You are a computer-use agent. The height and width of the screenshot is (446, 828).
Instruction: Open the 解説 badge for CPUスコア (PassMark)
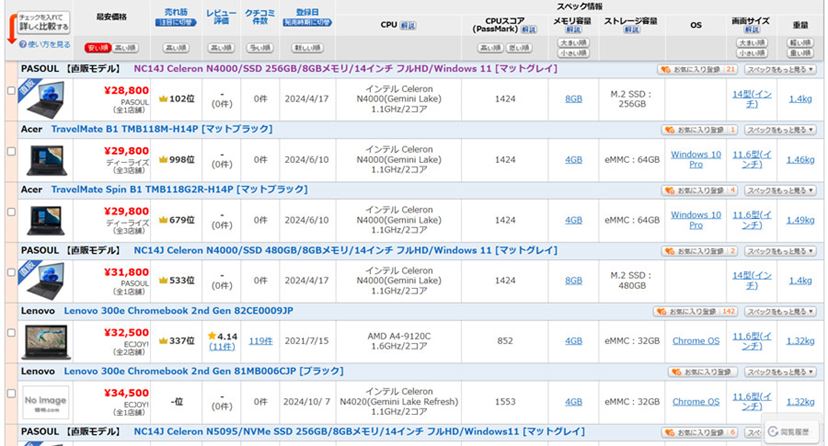[x=528, y=30]
